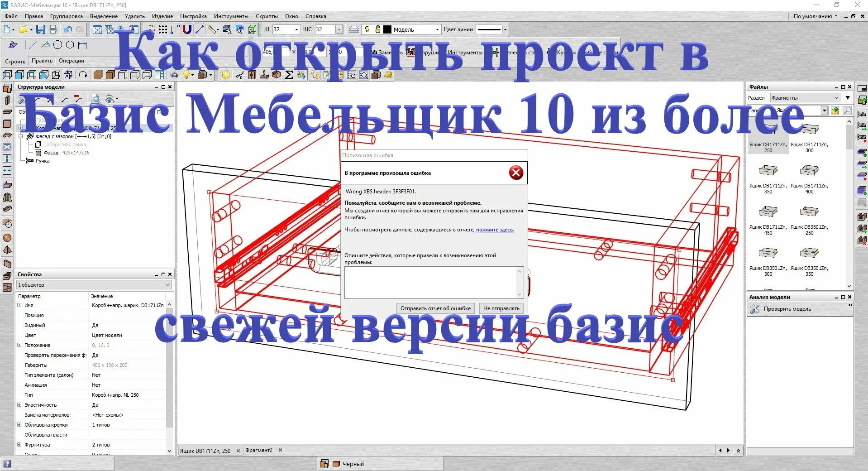Click the folder up icon in Files panel
868x471 pixels.
tap(835, 111)
